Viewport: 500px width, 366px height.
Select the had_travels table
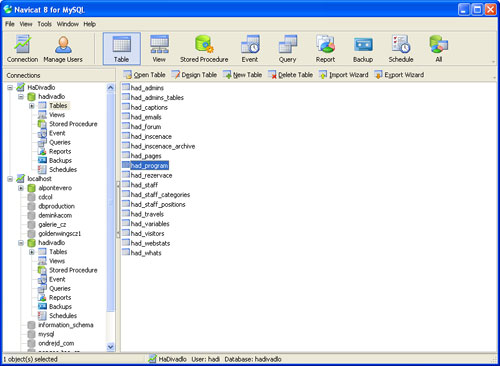point(143,214)
